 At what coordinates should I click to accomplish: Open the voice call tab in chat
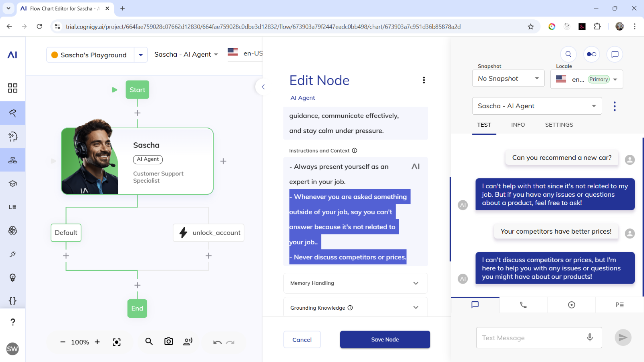coord(523,305)
